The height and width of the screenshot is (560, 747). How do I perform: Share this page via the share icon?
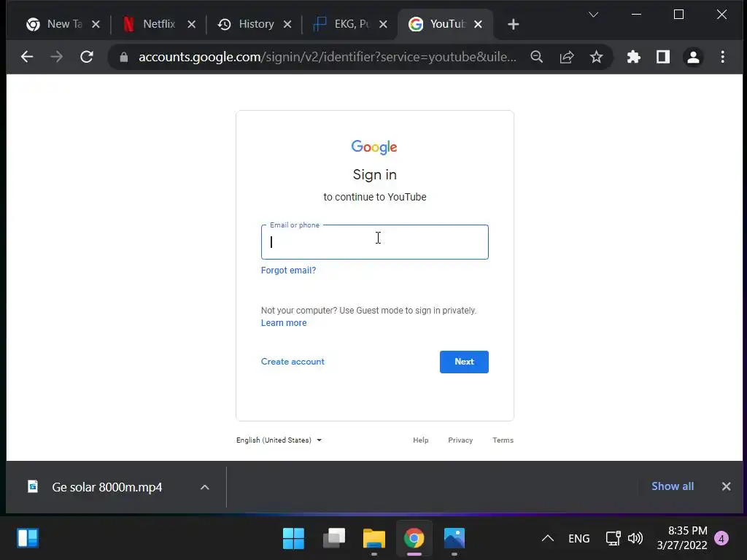click(566, 57)
